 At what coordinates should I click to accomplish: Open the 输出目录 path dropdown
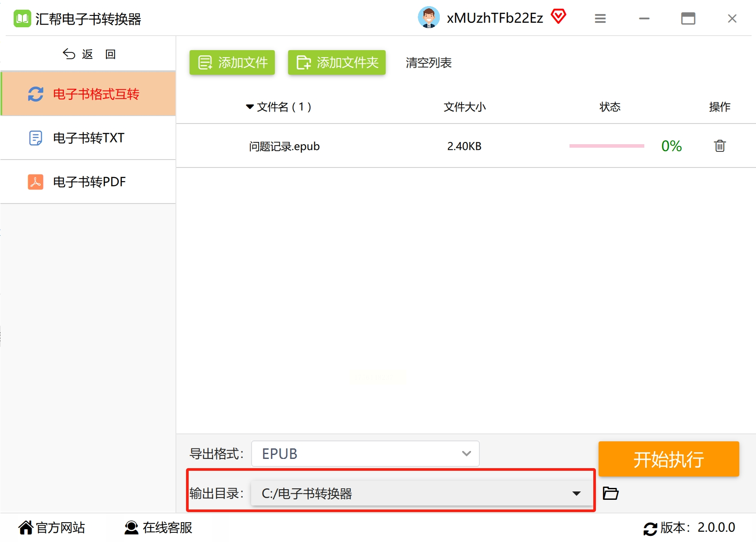click(x=422, y=493)
